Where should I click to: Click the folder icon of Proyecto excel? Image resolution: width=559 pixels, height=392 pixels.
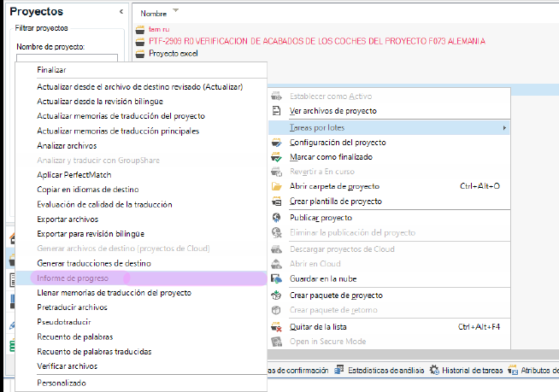click(140, 54)
